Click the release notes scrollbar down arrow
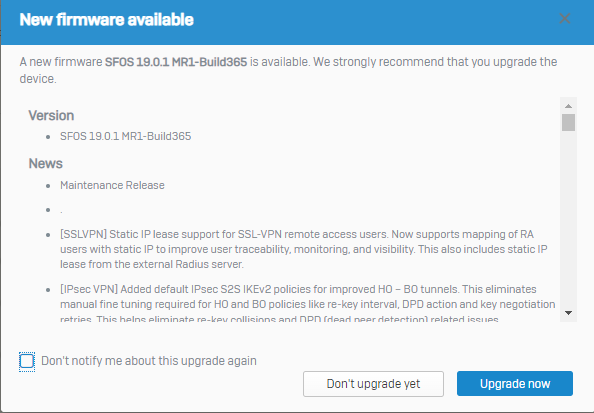 pos(568,313)
